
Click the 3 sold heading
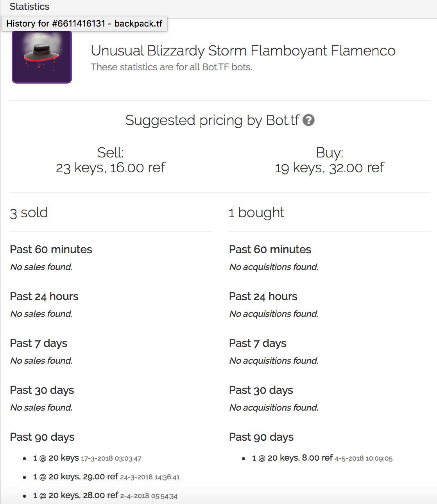coord(29,213)
